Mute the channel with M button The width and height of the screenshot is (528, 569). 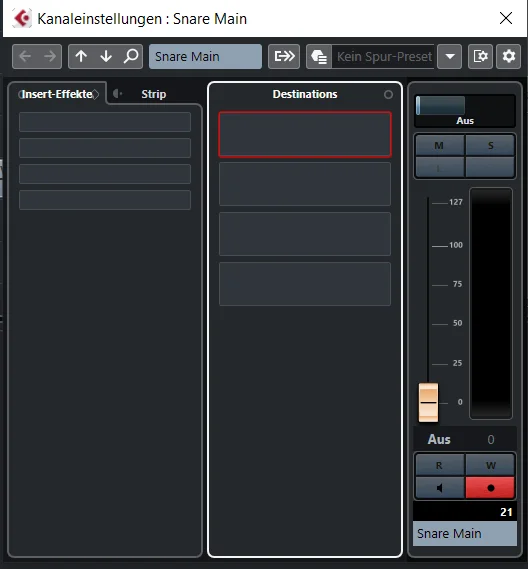click(439, 146)
